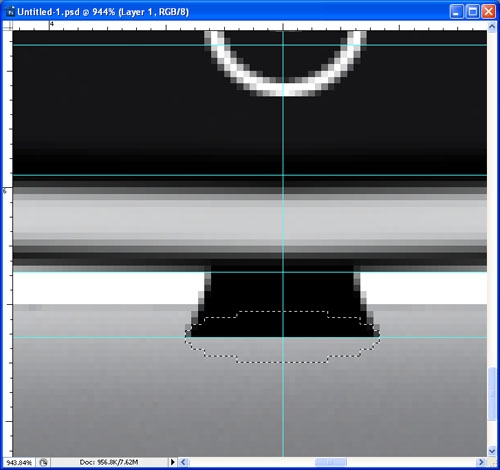Image resolution: width=500 pixels, height=470 pixels.
Task: Click the horizontal scrollbar left arrow
Action: pyautogui.click(x=183, y=462)
